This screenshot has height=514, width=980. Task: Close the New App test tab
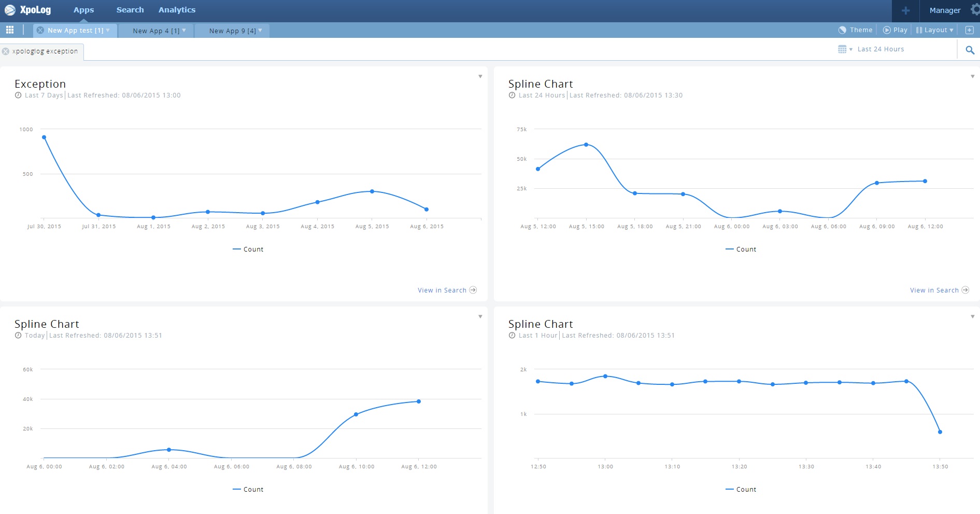point(40,31)
